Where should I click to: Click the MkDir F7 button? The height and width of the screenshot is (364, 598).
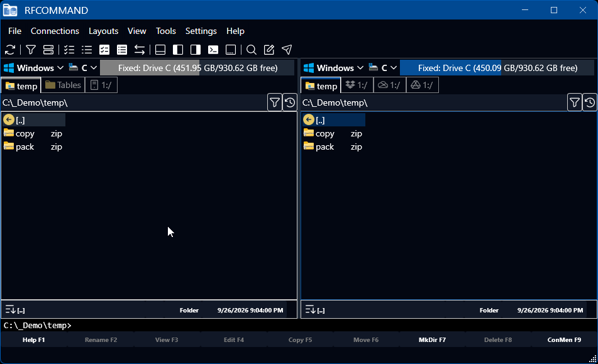pos(432,339)
